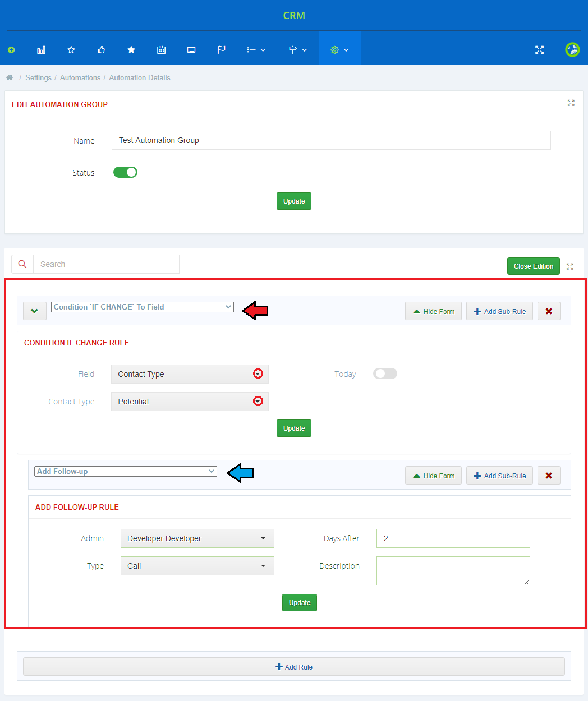Toggle fullscreen mode icon in navbar
The image size is (588, 701).
tap(540, 50)
